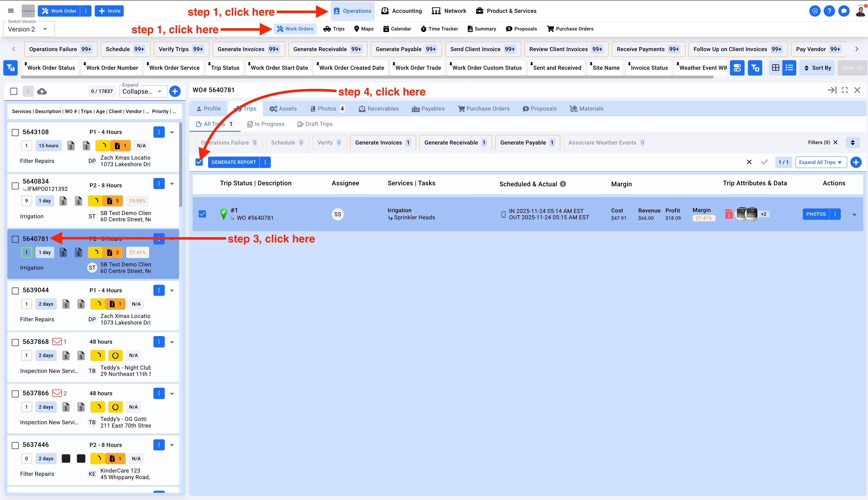The width and height of the screenshot is (868, 500).
Task: Check work order 5643108 checkbox
Action: [x=15, y=133]
